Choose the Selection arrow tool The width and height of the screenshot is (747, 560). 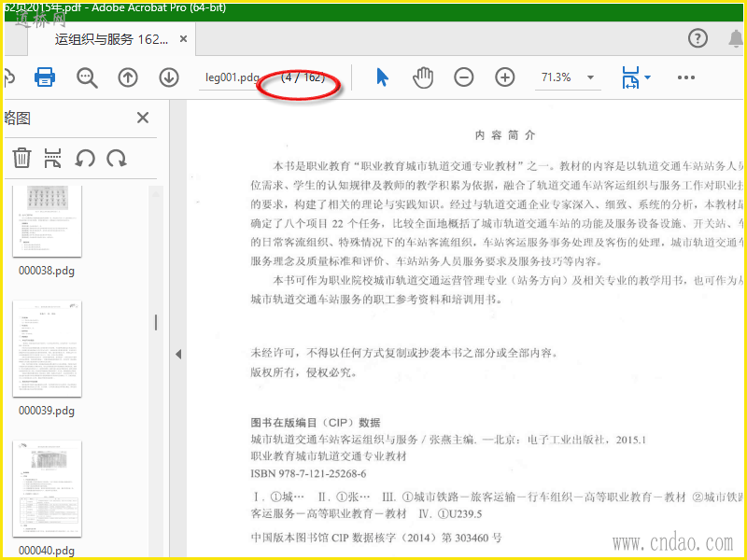click(x=382, y=77)
